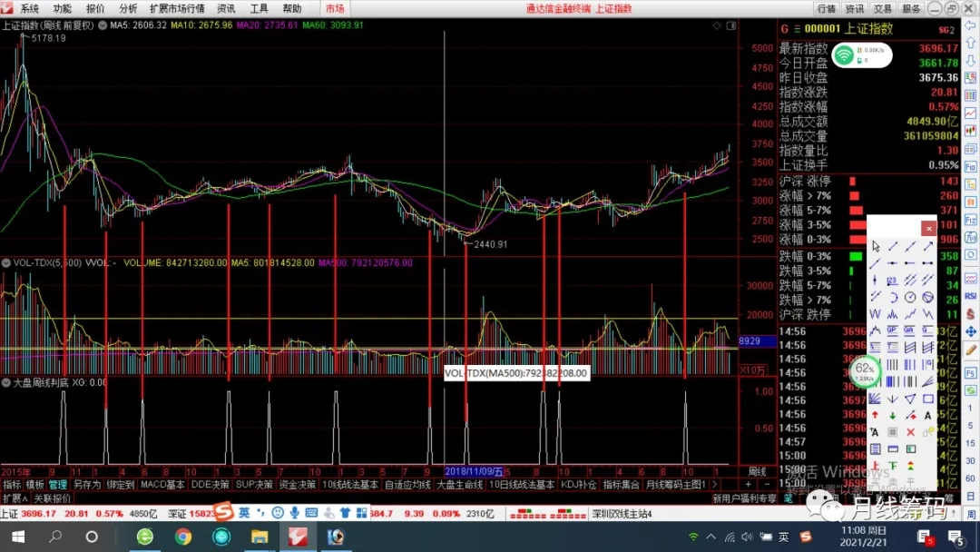Open the 系统 menu

(x=30, y=8)
